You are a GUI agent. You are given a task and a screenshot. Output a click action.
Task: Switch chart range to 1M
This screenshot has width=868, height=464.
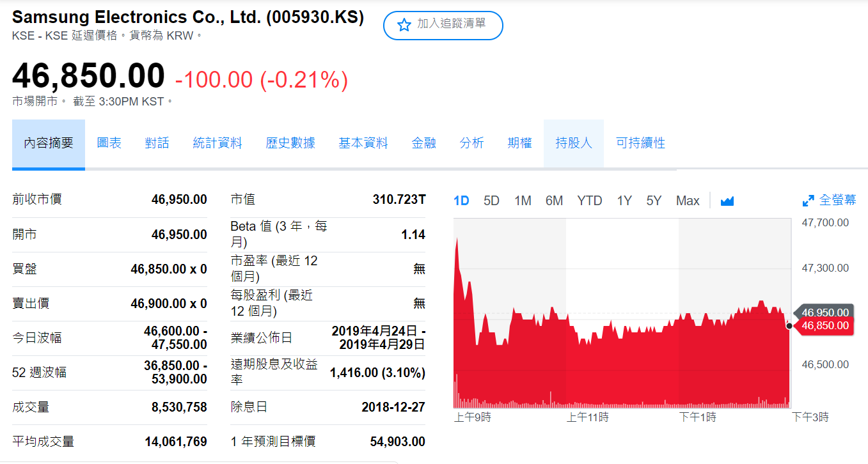pos(523,201)
